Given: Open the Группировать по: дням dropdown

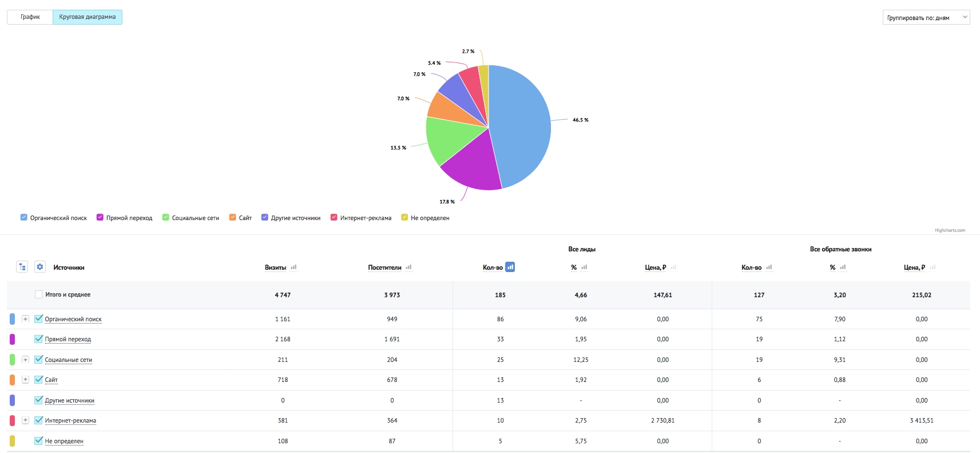Looking at the screenshot, I should tap(926, 17).
